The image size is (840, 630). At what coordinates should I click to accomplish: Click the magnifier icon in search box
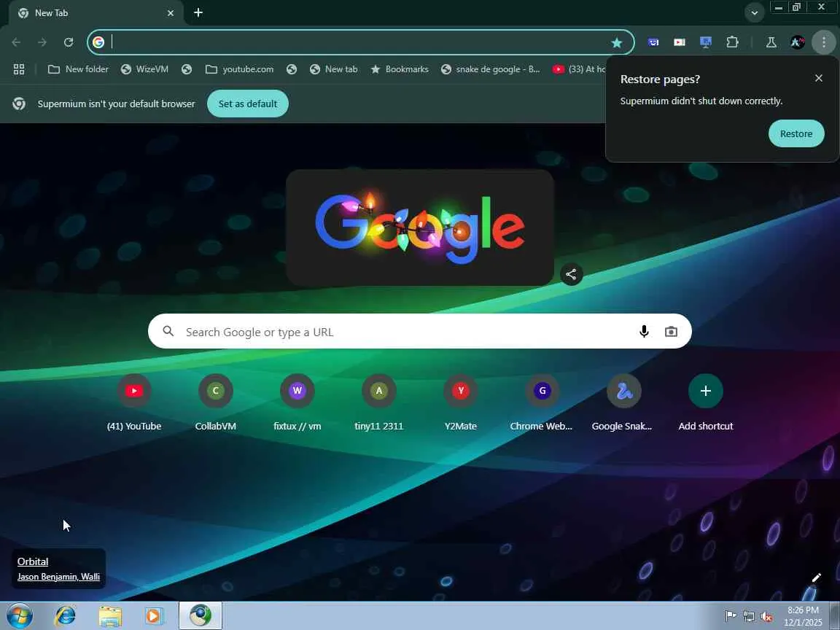point(168,331)
